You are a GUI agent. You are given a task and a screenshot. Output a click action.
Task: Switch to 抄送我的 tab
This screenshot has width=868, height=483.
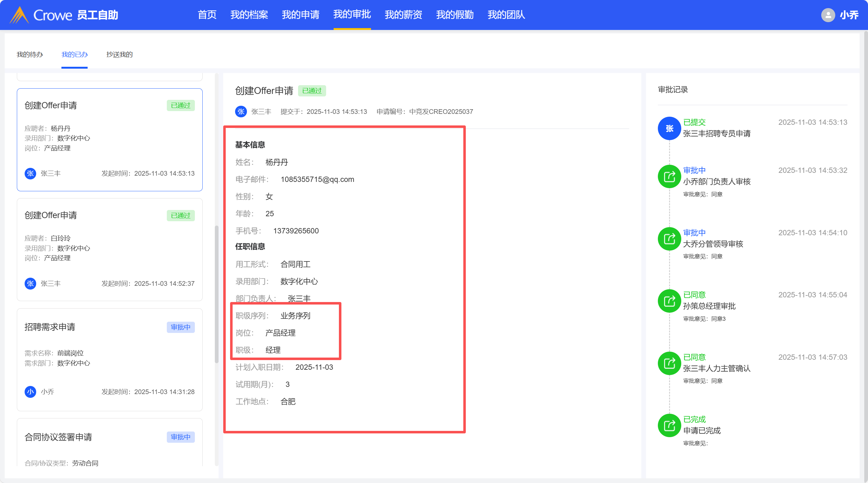119,55
